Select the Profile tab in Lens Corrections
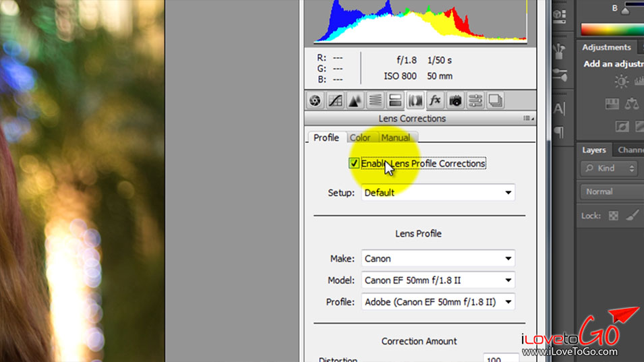The width and height of the screenshot is (644, 362). click(x=326, y=138)
